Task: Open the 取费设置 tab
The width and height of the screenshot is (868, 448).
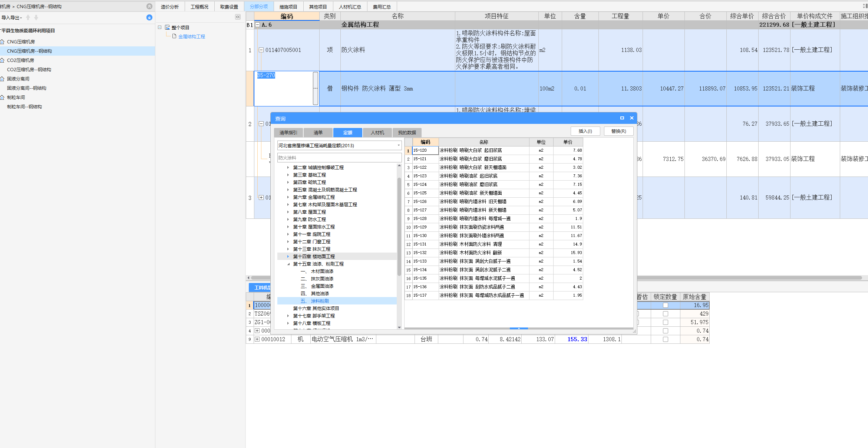Action: tap(229, 7)
